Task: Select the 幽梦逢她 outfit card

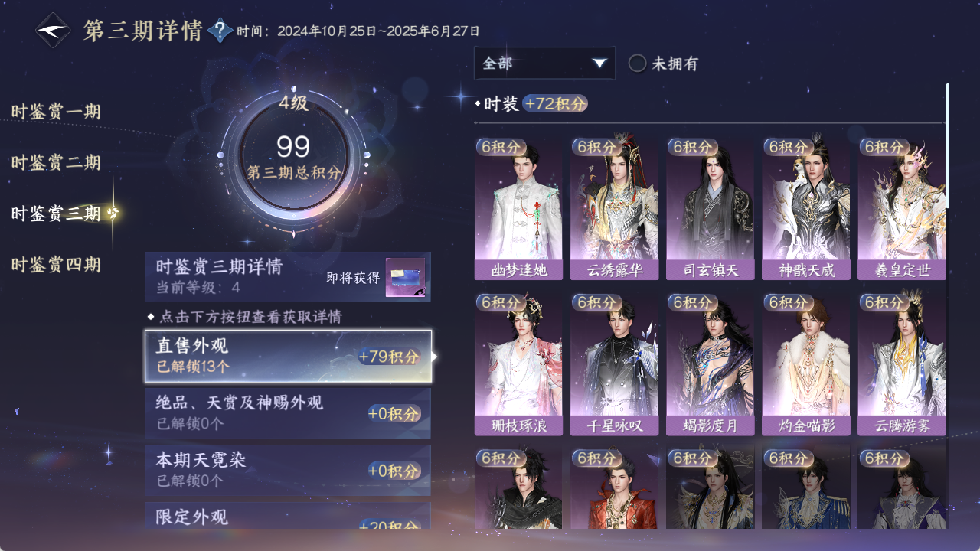Action: [x=518, y=209]
